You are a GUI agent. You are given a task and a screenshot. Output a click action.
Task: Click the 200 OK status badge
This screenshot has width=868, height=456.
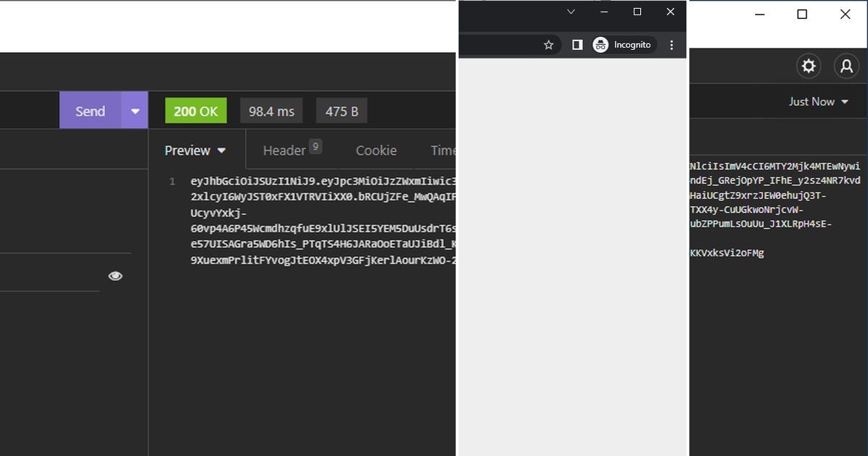pos(195,111)
